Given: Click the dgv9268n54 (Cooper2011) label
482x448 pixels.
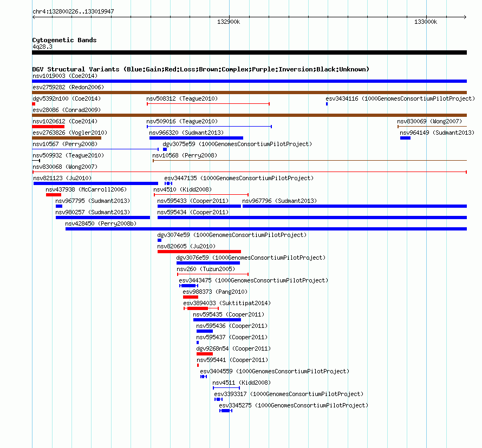Looking at the screenshot, I should coord(233,348).
